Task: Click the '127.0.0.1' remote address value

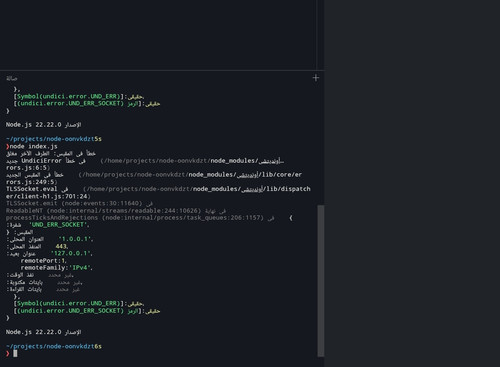Action: [x=72, y=253]
